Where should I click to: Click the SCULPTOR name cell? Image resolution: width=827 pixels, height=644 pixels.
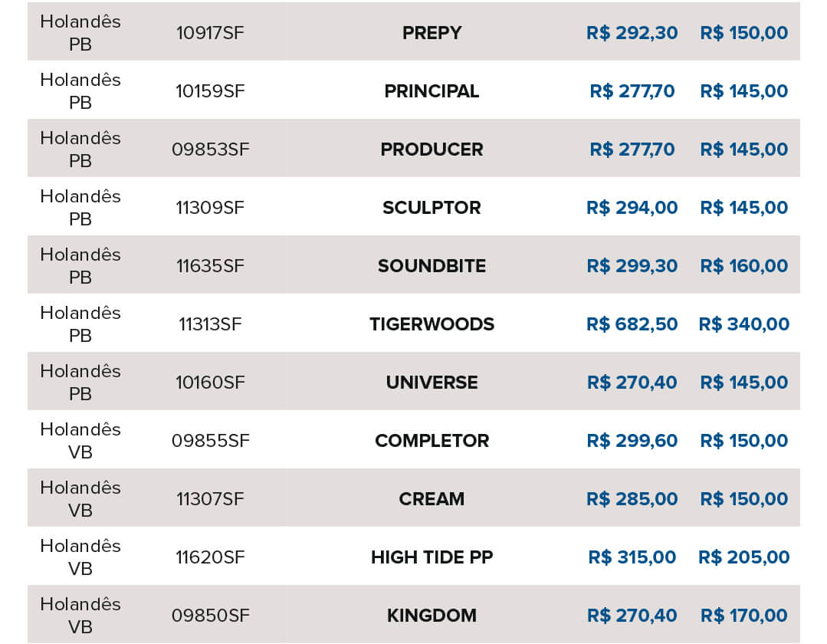coord(432,208)
